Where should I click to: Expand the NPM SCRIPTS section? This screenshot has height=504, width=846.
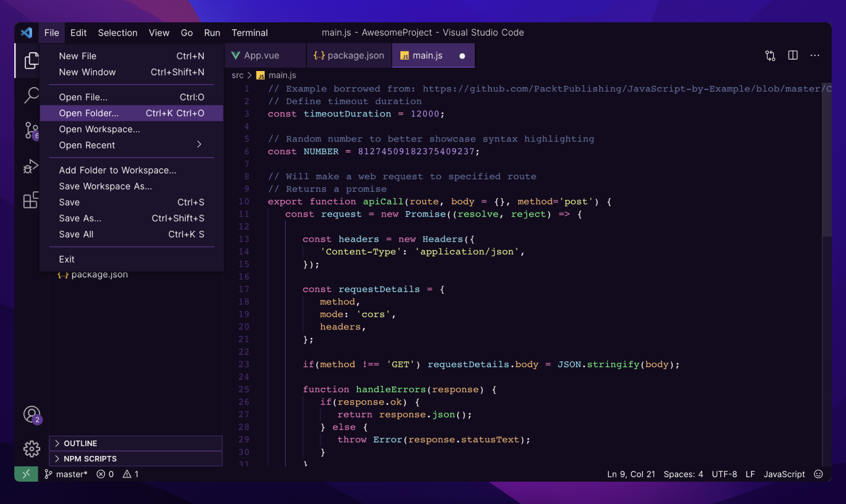[x=136, y=459]
